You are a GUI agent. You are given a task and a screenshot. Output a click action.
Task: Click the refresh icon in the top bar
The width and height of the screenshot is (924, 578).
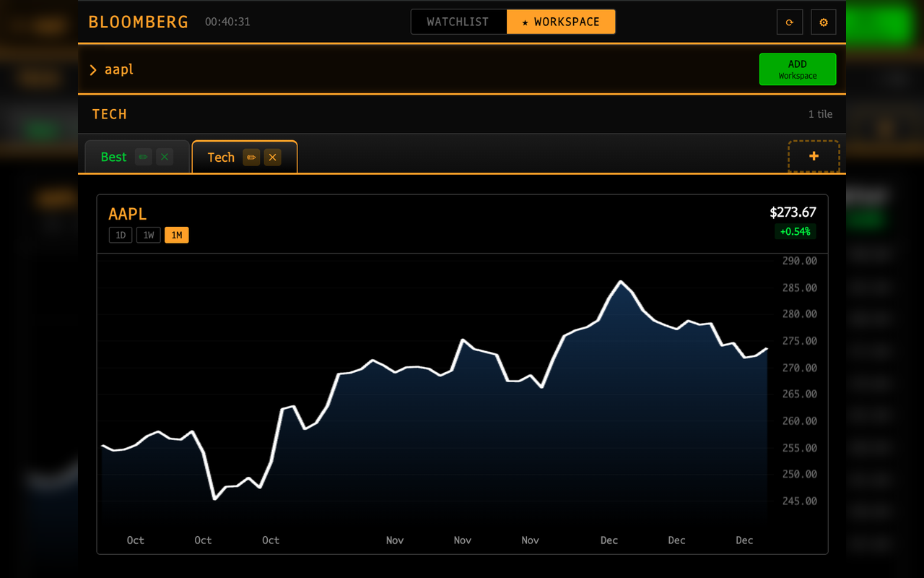coord(789,22)
